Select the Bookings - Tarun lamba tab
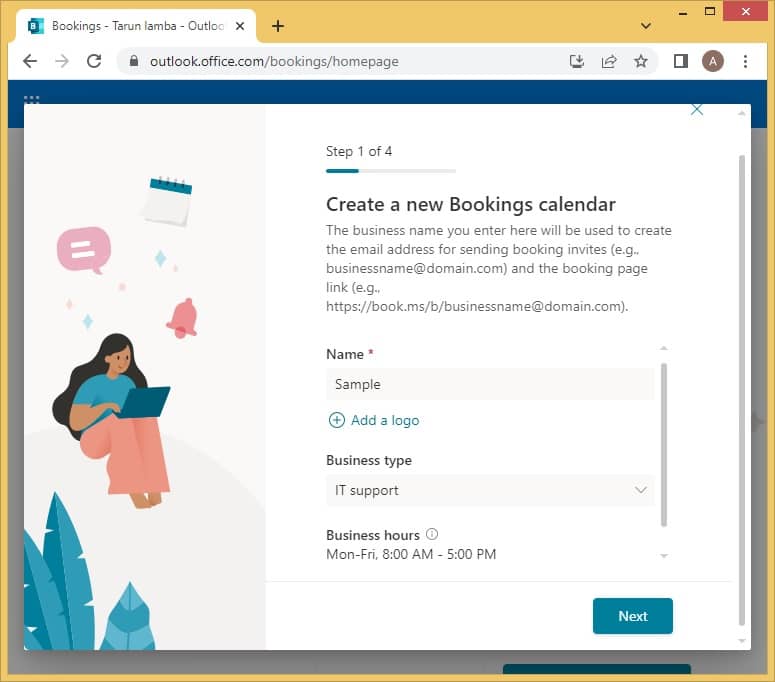775x682 pixels. click(136, 26)
